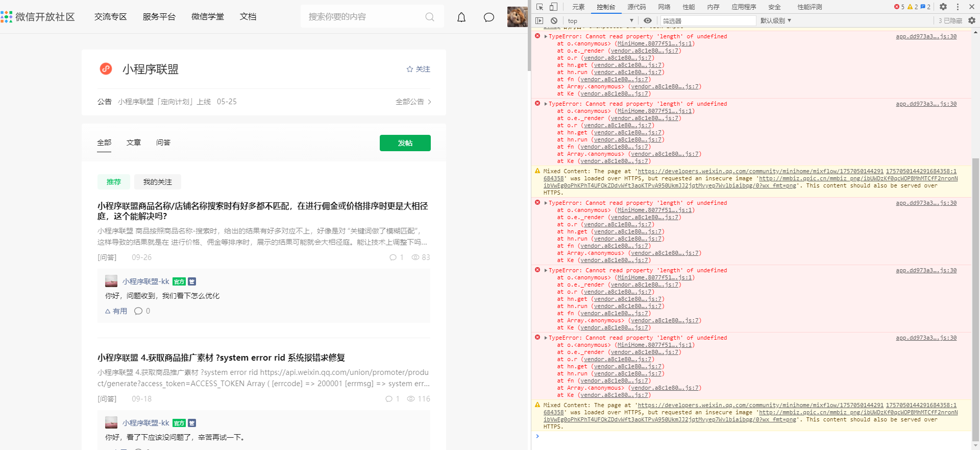Open the 服务平台 nav item
980x450 pixels.
[x=159, y=17]
